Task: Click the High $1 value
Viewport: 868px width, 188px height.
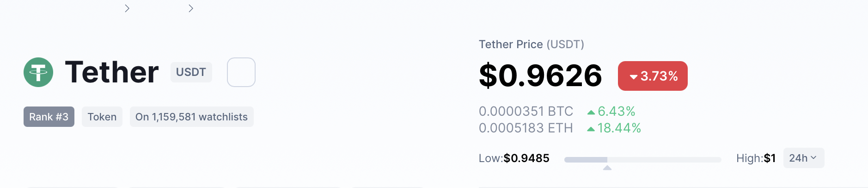Action: (770, 158)
